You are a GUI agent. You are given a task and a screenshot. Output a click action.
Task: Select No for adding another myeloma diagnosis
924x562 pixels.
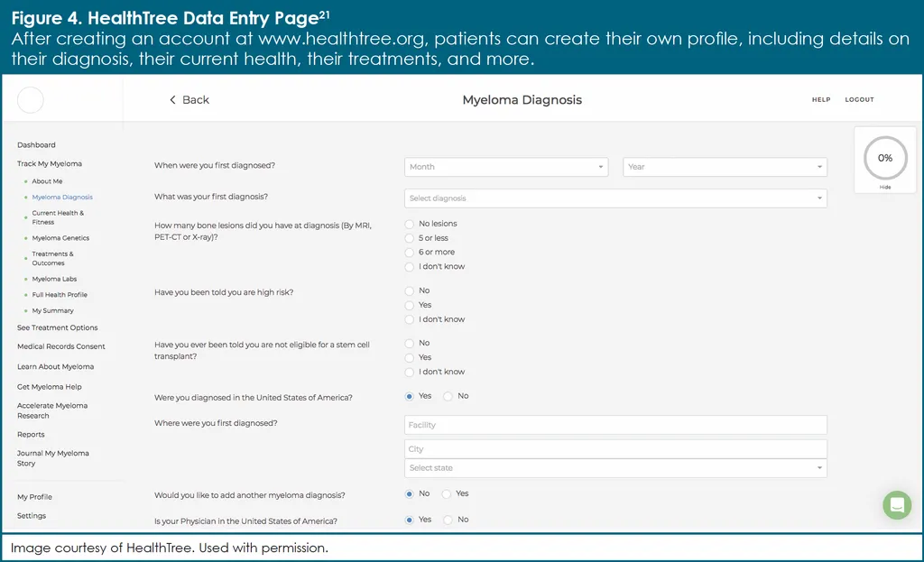(410, 494)
